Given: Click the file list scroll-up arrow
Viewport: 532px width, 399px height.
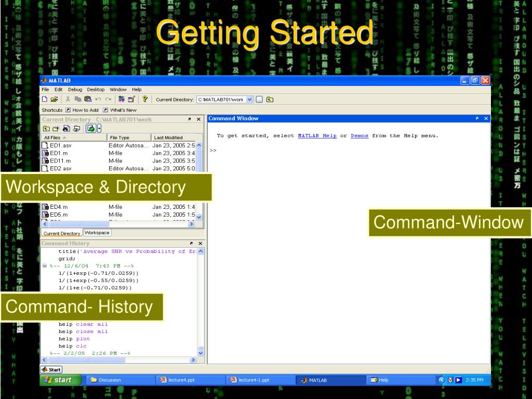Looking at the screenshot, I should tap(199, 145).
